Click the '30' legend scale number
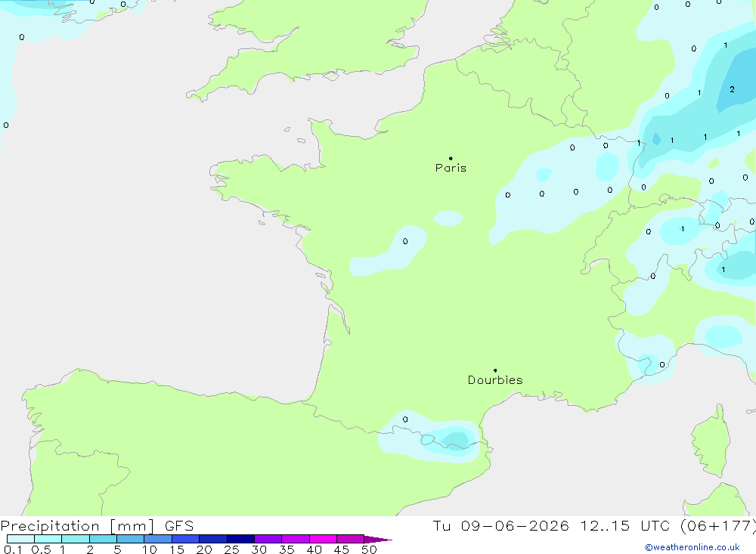Image resolution: width=756 pixels, height=554 pixels. point(259,549)
